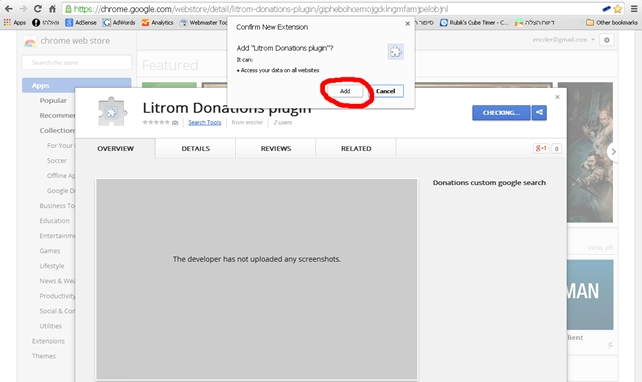Click the blue pen extension icon in toolbar

tap(606, 9)
